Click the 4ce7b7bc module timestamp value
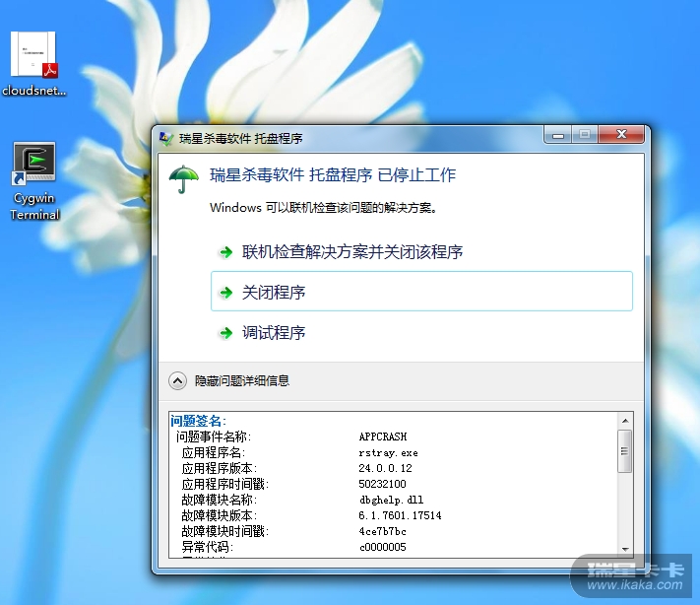The image size is (700, 605). tap(382, 531)
